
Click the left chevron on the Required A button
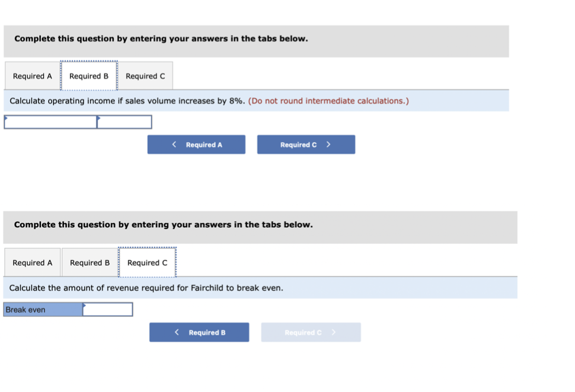174,144
